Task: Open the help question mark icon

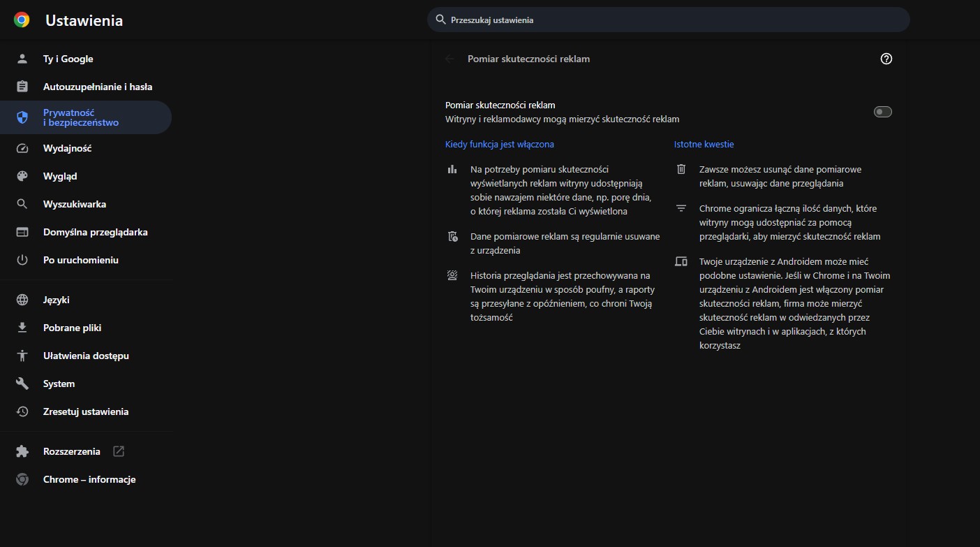Action: point(886,59)
